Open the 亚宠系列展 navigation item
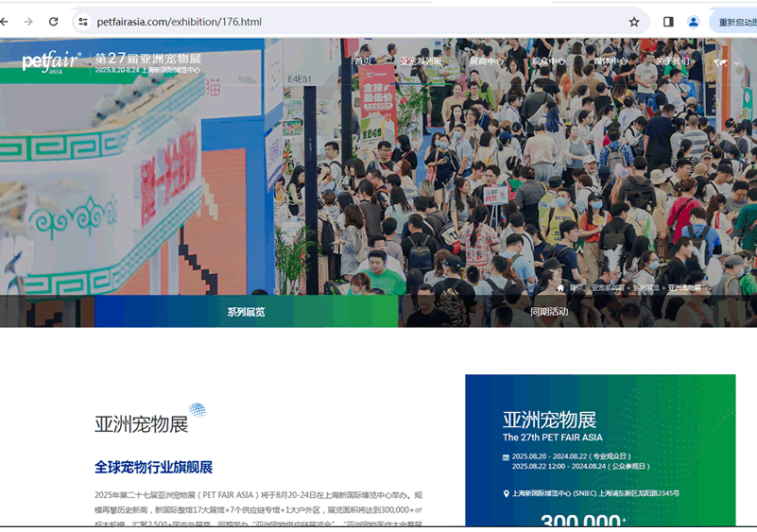 [x=421, y=61]
